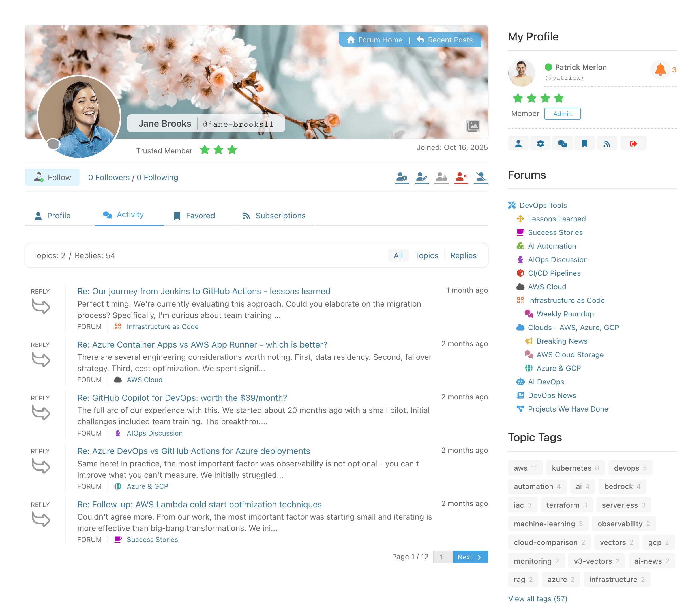Image resolution: width=699 pixels, height=616 pixels.
Task: Click the RSS subscriptions icon in My Profile
Action: coord(606,144)
